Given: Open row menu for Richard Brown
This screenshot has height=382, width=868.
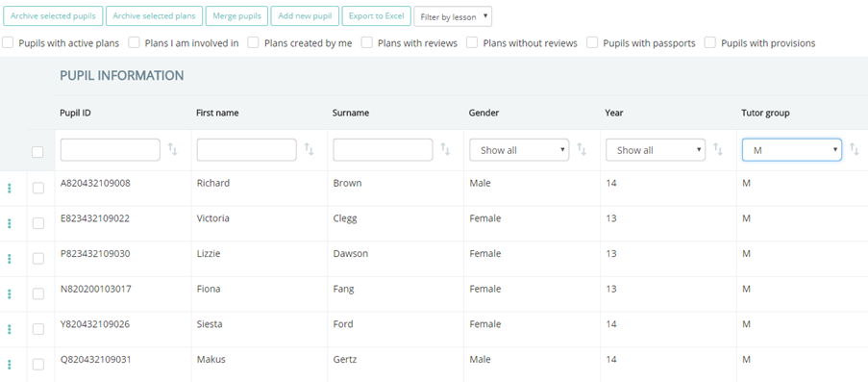Looking at the screenshot, I should pos(10,189).
